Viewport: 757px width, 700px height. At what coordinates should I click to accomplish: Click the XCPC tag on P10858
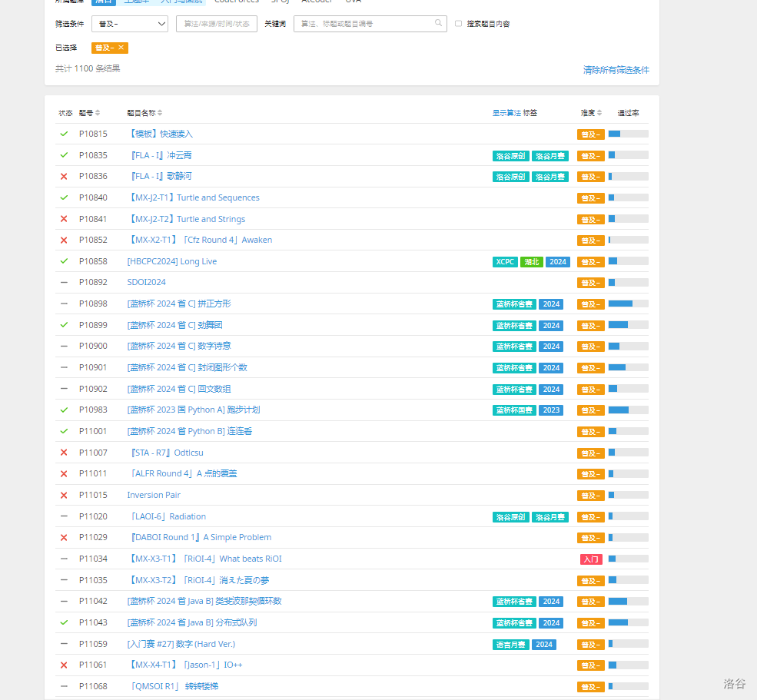505,262
